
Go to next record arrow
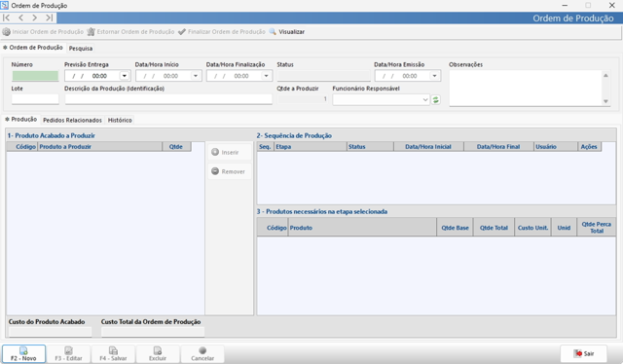coord(35,18)
